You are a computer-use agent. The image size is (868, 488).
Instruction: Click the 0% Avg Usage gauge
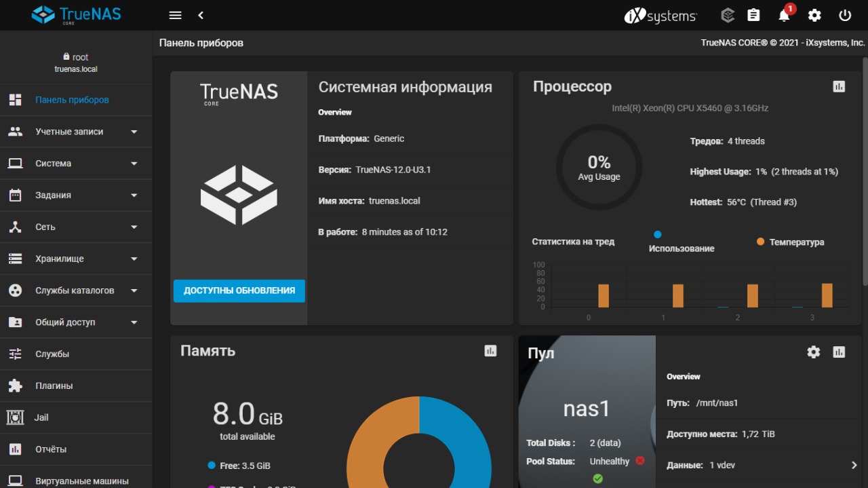click(x=599, y=167)
